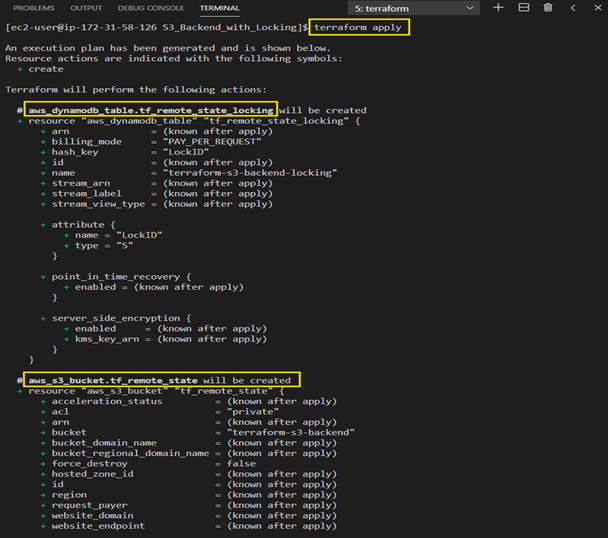
Task: Click the 'bucket_regional_domain_name' attribute
Action: 130,453
